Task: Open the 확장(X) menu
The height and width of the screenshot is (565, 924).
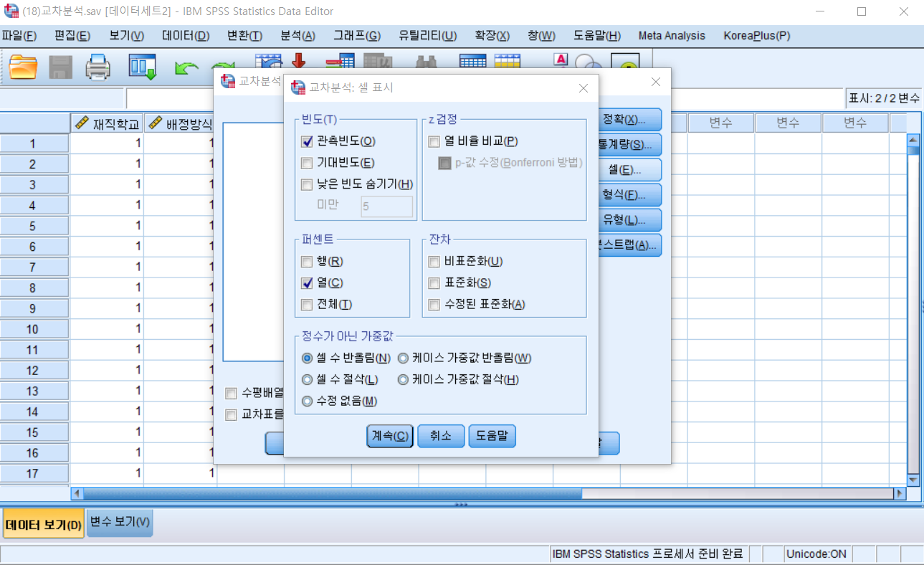Action: [x=492, y=36]
